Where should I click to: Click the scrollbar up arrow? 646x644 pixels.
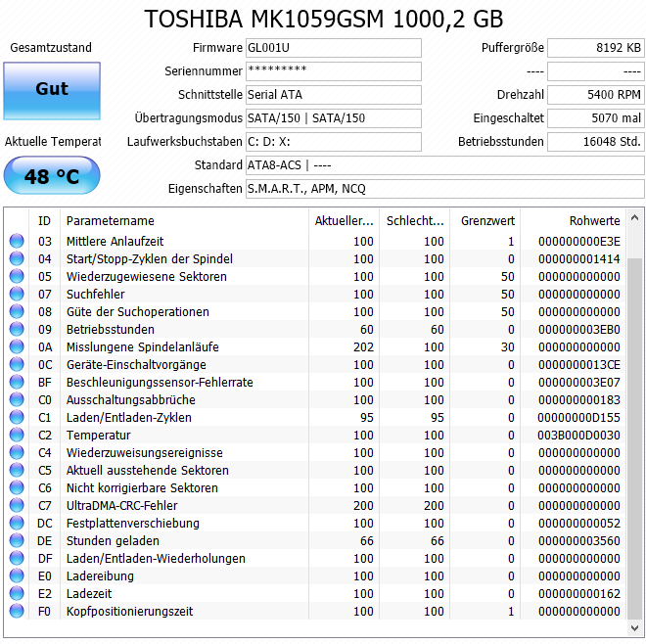(634, 218)
